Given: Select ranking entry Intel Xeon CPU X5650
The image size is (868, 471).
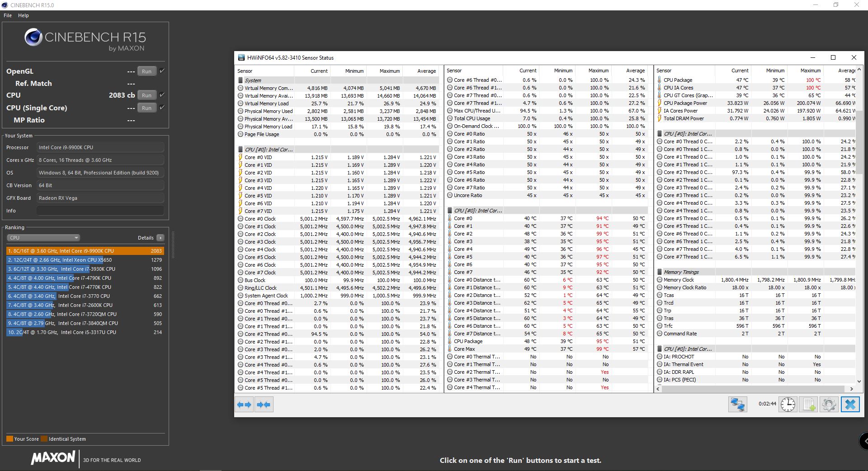Looking at the screenshot, I should [85, 260].
